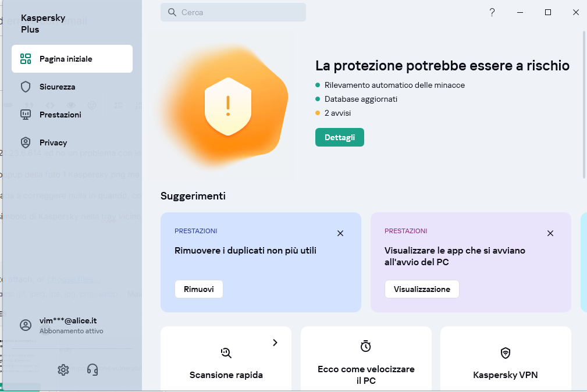Go to the Sicurezza section
The height and width of the screenshot is (392, 587).
coord(57,87)
